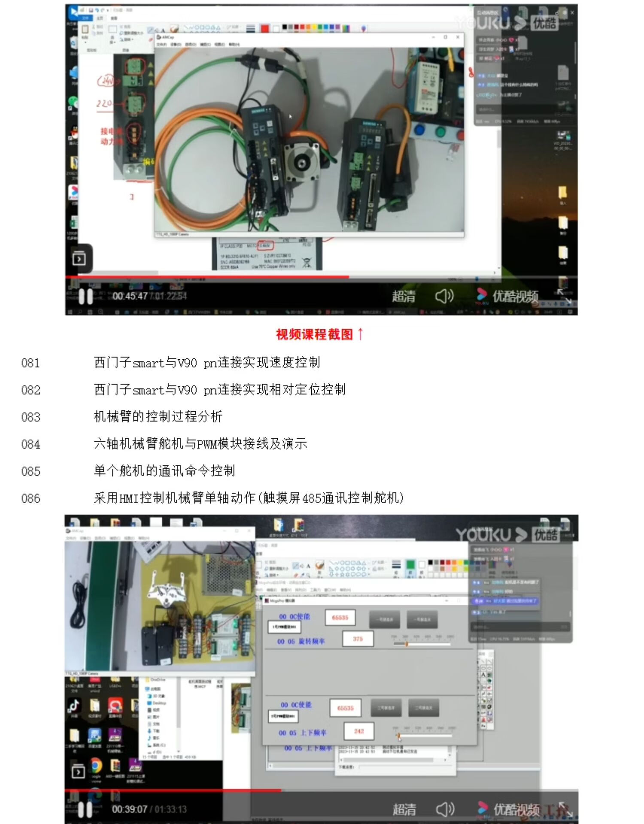Click the 65535 field above the 242 field

(345, 708)
